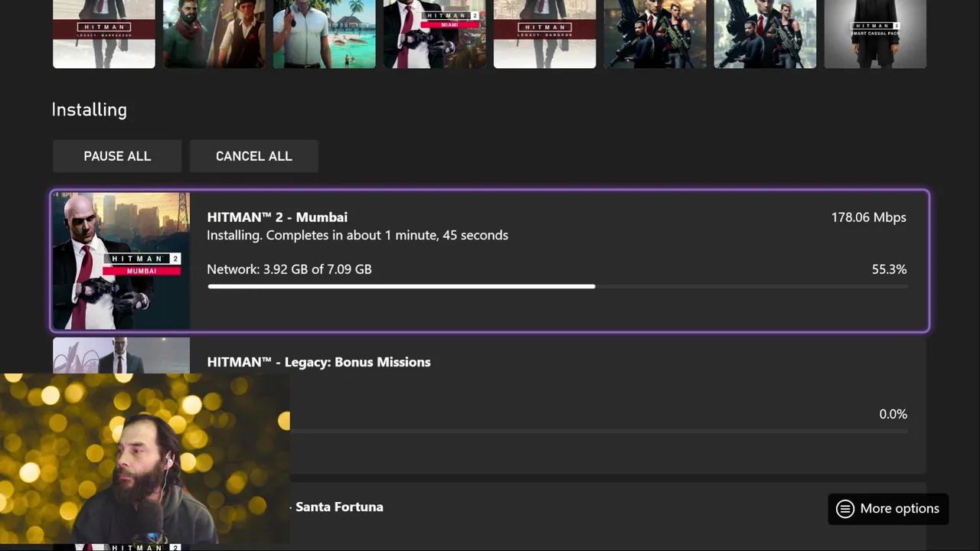Open the HITMAN 2 Mumbai cover art
Image resolution: width=980 pixels, height=551 pixels.
point(121,261)
